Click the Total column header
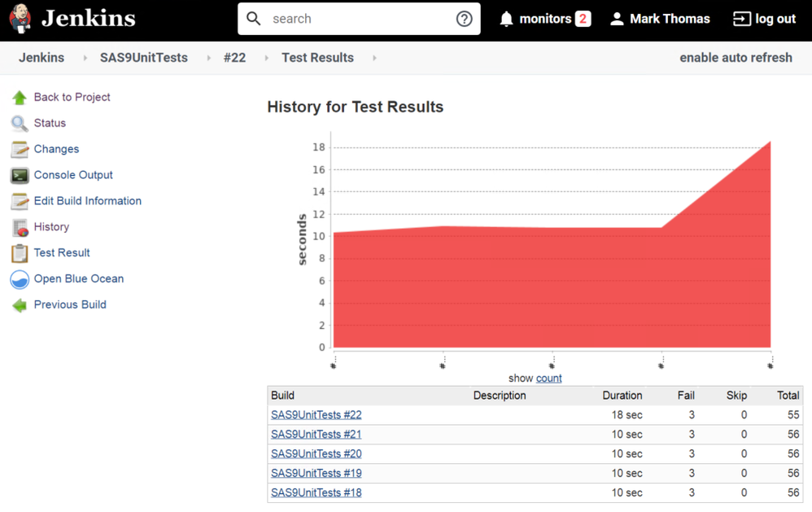The height and width of the screenshot is (512, 812). (x=788, y=396)
